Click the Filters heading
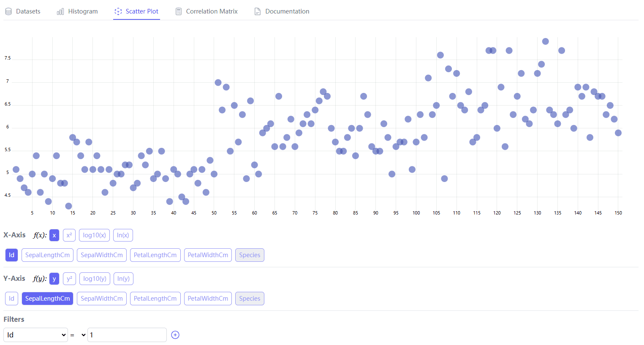Screen dimensions: 644x345 14,319
